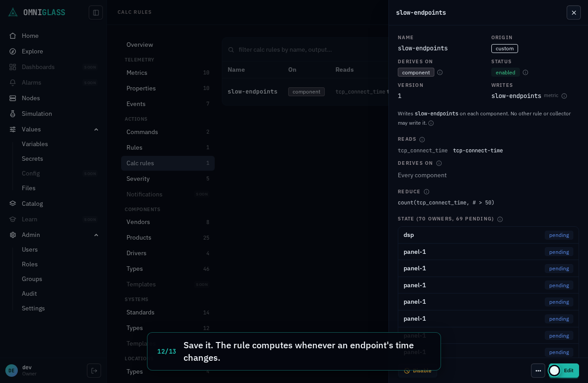Close the slow-endpoints detail panel
The width and height of the screenshot is (588, 383).
(x=574, y=12)
